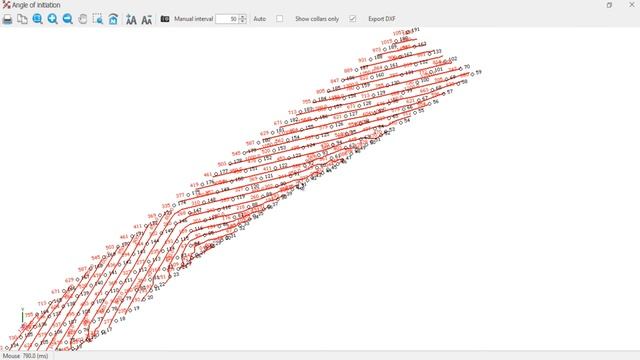
Task: Restore the window size
Action: (x=609, y=5)
